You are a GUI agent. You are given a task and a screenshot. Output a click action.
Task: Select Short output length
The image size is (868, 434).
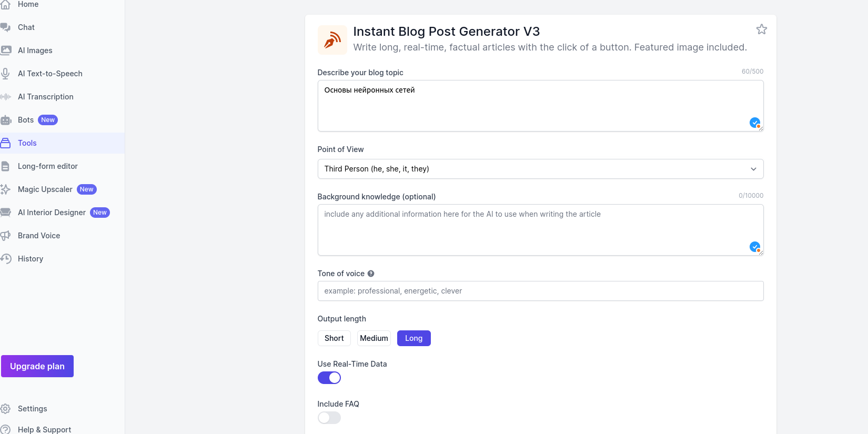pyautogui.click(x=334, y=338)
